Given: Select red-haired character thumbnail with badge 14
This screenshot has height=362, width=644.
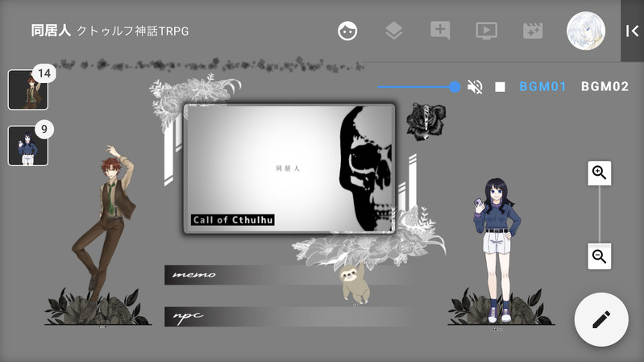Looking at the screenshot, I should point(28,89).
